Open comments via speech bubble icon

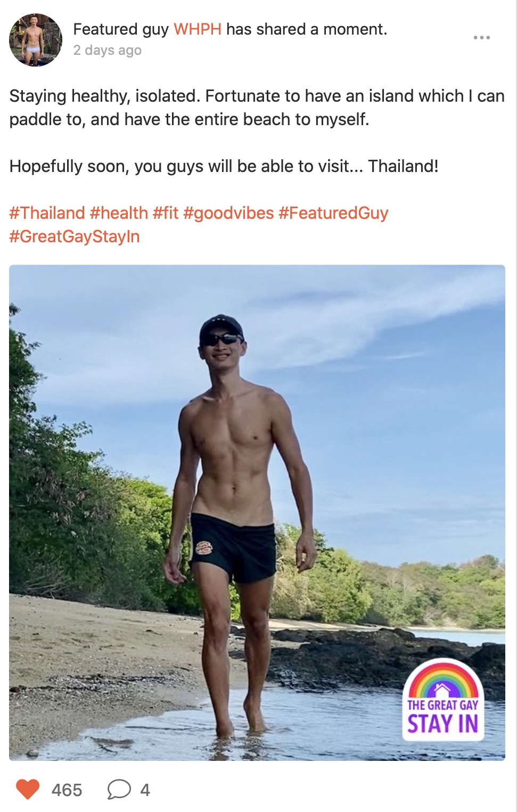tap(119, 789)
